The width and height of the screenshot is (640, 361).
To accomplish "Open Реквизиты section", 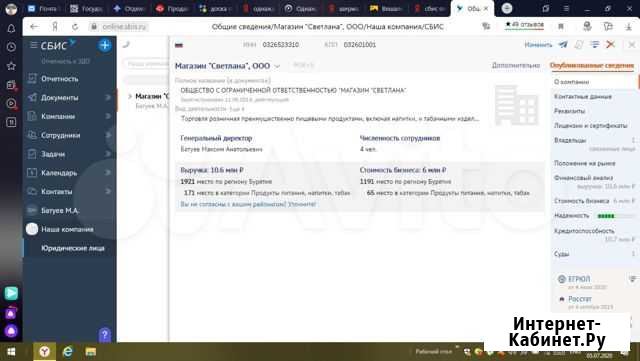I will coord(569,111).
